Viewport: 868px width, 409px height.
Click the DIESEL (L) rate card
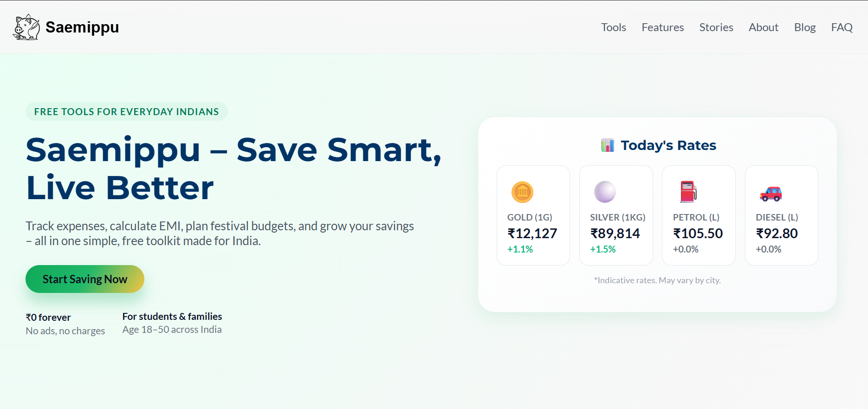781,215
